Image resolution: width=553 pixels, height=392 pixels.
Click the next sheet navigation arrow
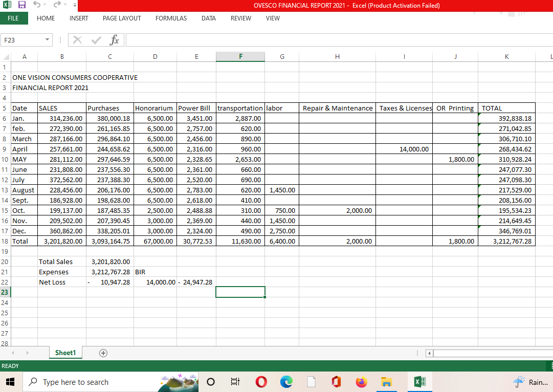pos(27,353)
